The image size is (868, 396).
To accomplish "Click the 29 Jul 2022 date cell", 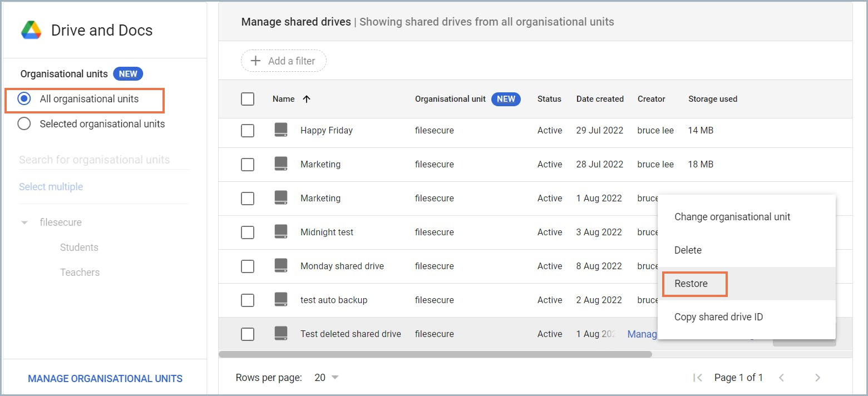I will pos(600,131).
